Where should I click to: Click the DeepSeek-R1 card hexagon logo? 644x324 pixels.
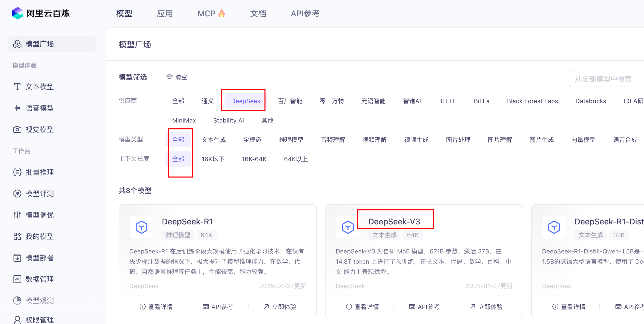[x=142, y=227]
